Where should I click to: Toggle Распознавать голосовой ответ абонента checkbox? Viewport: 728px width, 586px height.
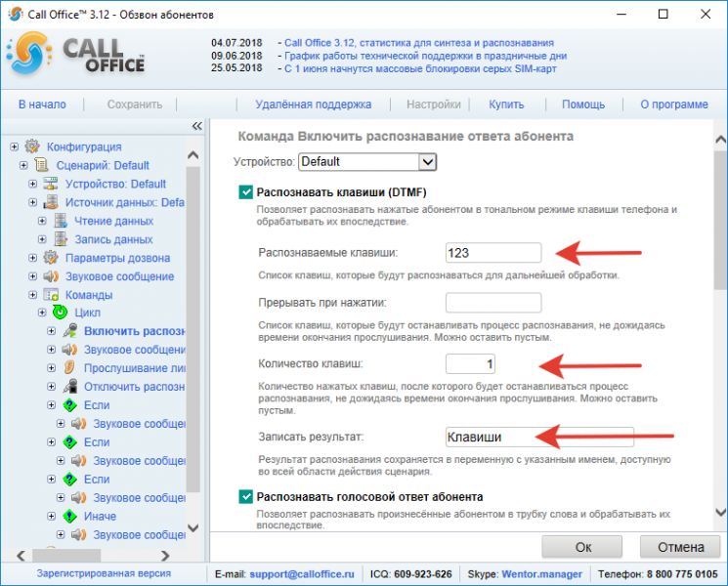[245, 496]
